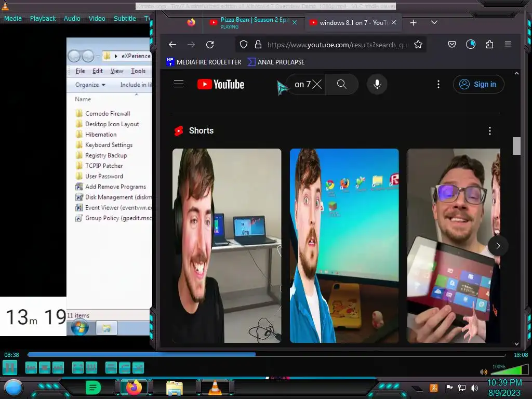Skip to next media in VLC
Image resolution: width=532 pixels, height=399 pixels.
point(58,368)
